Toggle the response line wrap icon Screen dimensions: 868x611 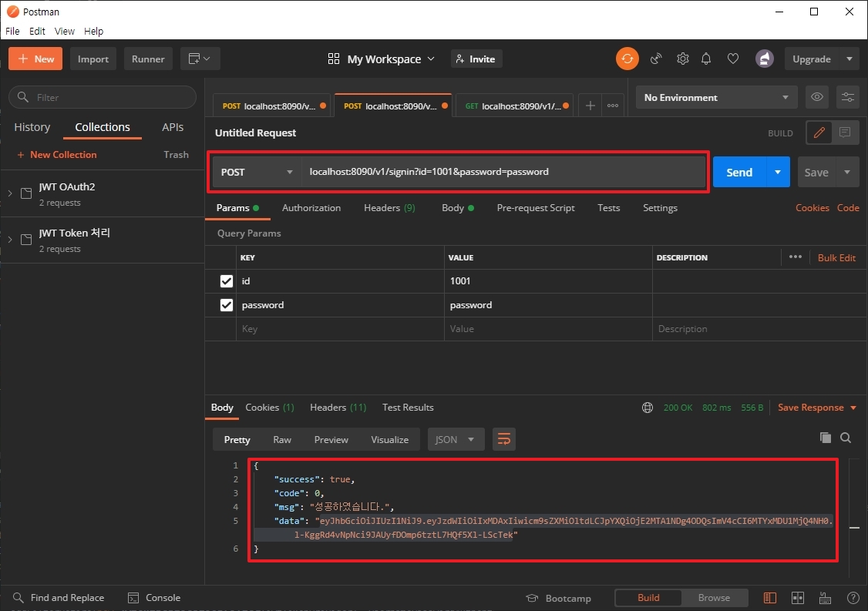pyautogui.click(x=503, y=439)
